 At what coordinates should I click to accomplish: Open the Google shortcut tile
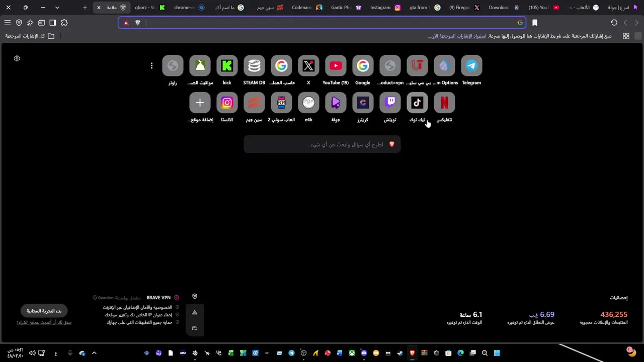tap(363, 66)
